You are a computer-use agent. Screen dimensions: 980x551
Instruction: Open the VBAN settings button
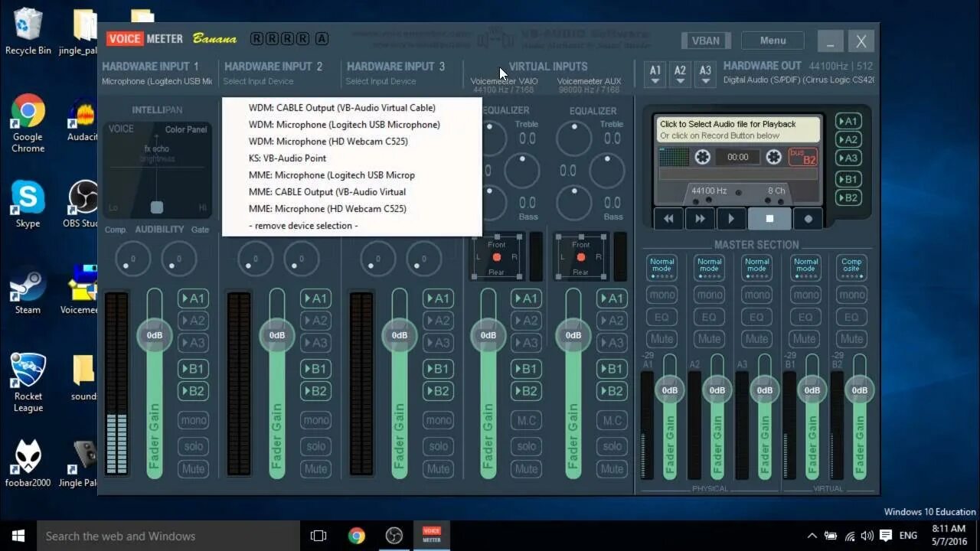(x=706, y=41)
